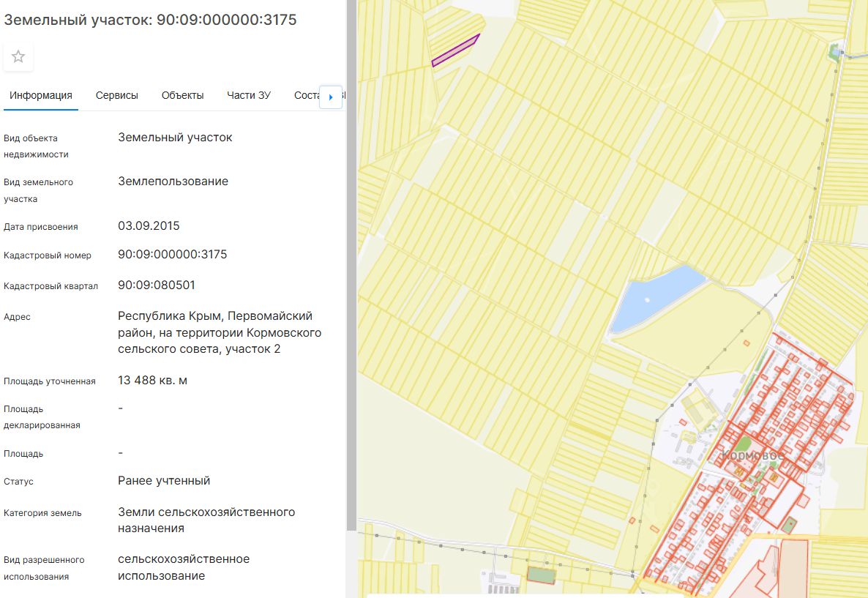
Task: Select the assignment date 03.09.2015
Action: click(x=149, y=226)
